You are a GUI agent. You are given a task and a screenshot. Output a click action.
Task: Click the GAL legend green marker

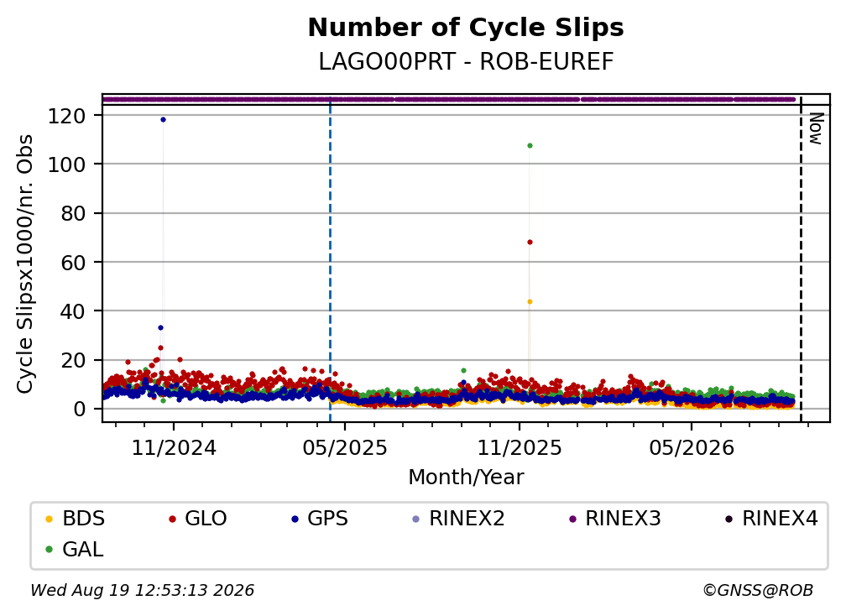pyautogui.click(x=49, y=550)
